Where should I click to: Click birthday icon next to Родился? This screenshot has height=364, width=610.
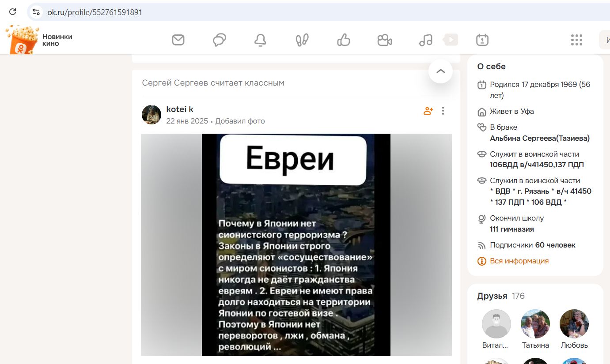tap(482, 85)
